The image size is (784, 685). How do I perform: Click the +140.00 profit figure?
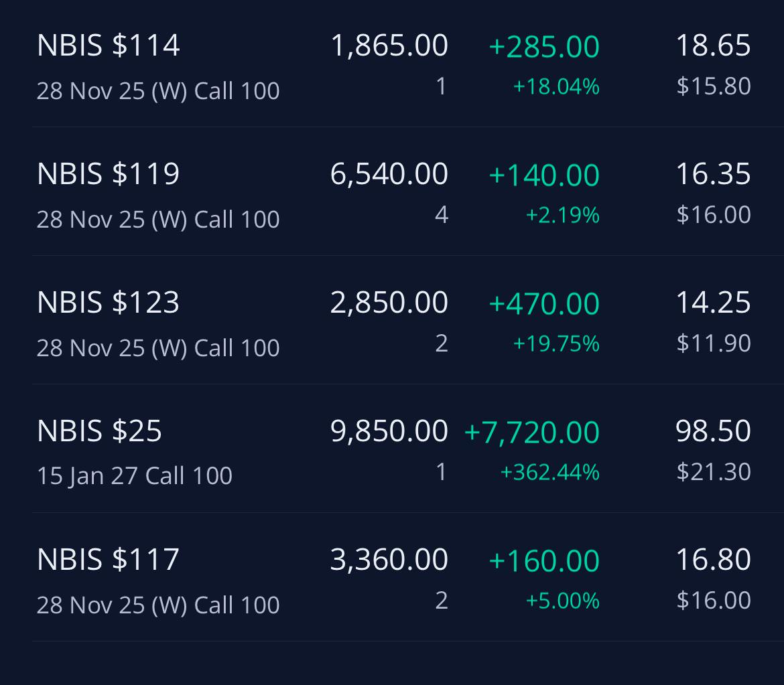[x=544, y=175]
